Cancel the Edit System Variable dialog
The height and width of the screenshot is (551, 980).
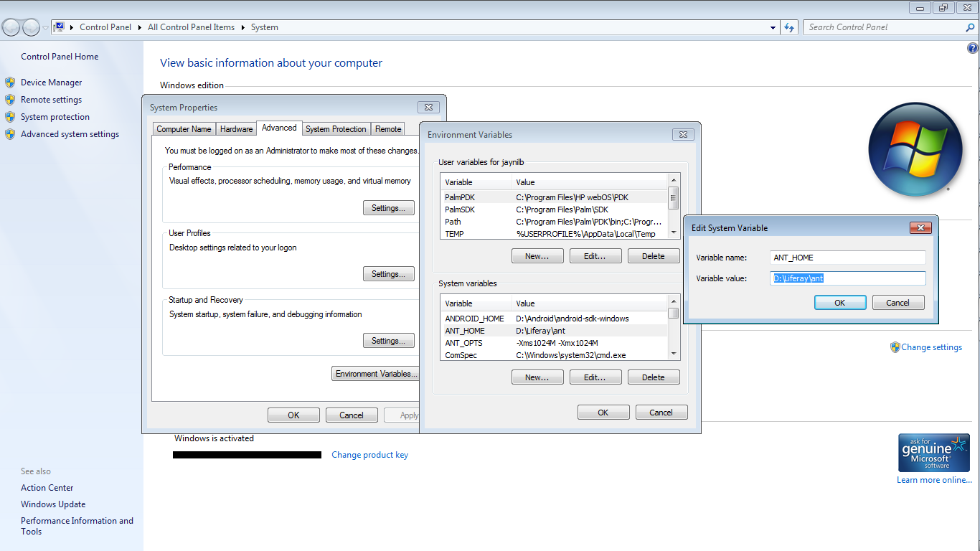pos(898,303)
